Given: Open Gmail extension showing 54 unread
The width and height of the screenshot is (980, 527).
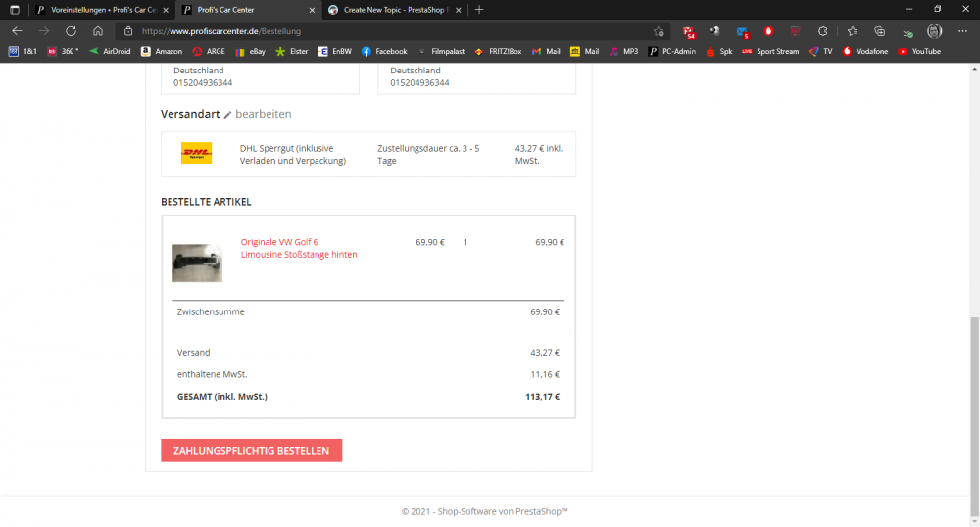Looking at the screenshot, I should [x=688, y=32].
